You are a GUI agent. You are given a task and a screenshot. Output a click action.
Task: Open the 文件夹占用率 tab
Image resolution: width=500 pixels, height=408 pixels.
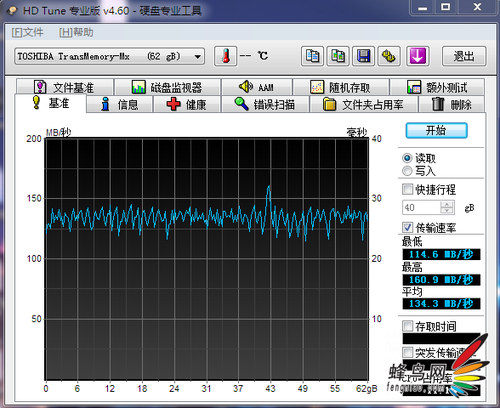[364, 105]
